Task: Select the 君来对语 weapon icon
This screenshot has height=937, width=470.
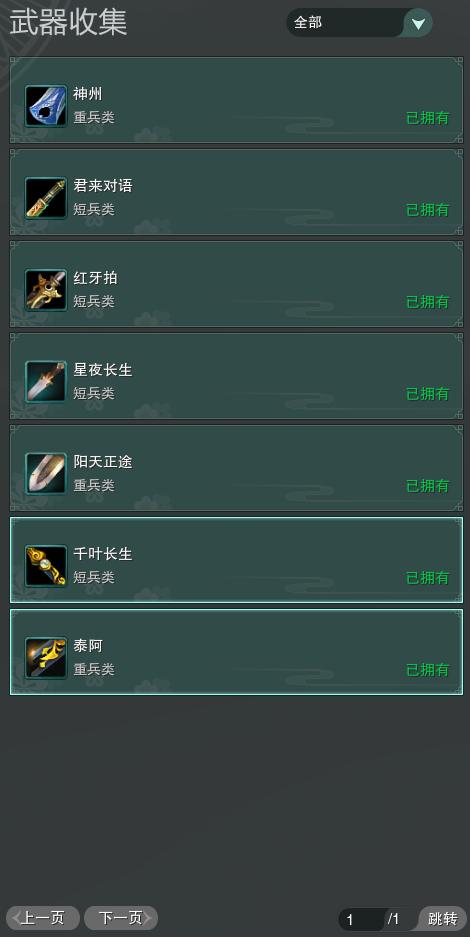Action: 46,198
